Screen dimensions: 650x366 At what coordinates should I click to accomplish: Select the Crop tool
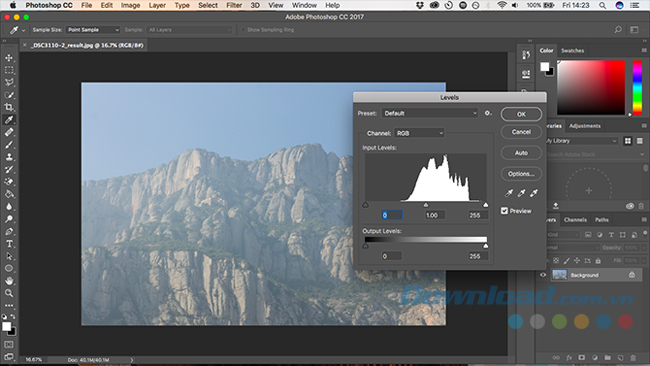coord(9,107)
